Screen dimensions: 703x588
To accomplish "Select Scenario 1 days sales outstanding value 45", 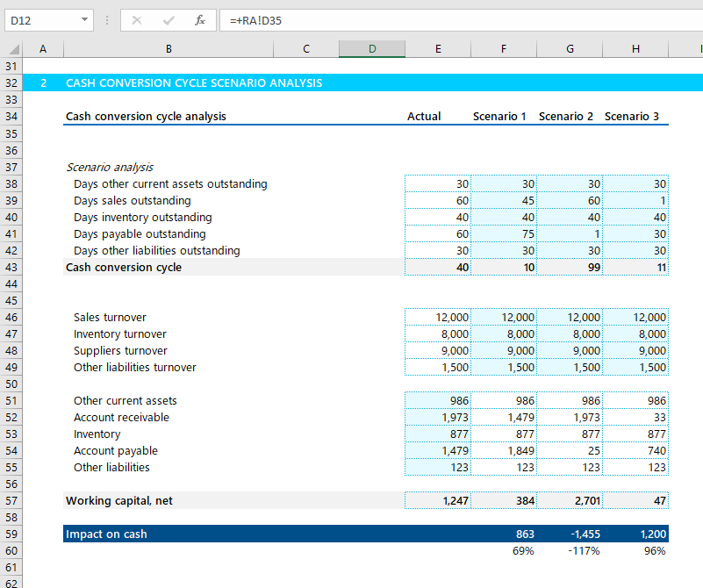I will [x=504, y=201].
